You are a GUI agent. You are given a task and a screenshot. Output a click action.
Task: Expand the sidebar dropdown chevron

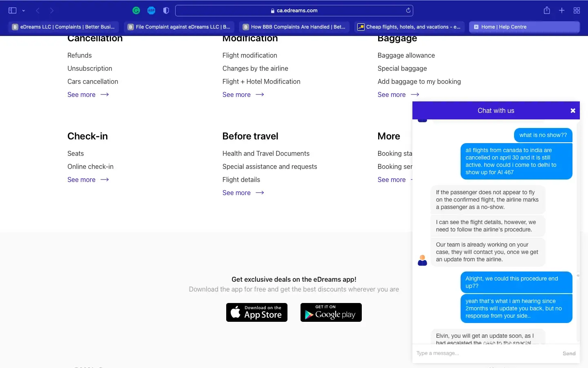(x=24, y=11)
